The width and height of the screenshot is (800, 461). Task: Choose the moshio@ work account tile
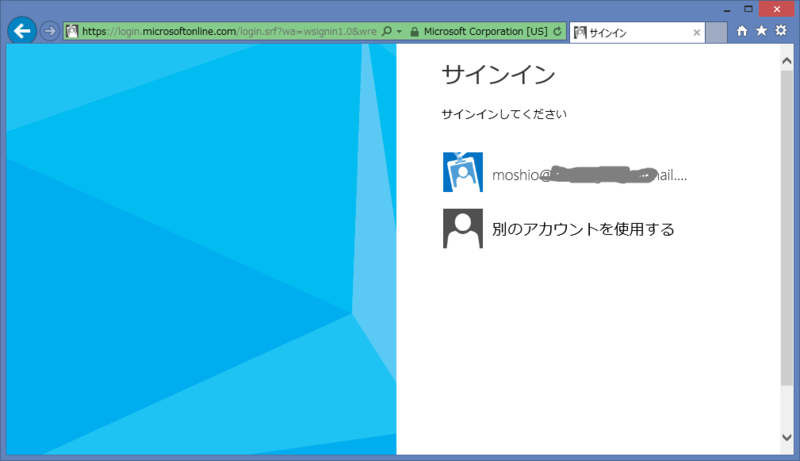pos(565,172)
